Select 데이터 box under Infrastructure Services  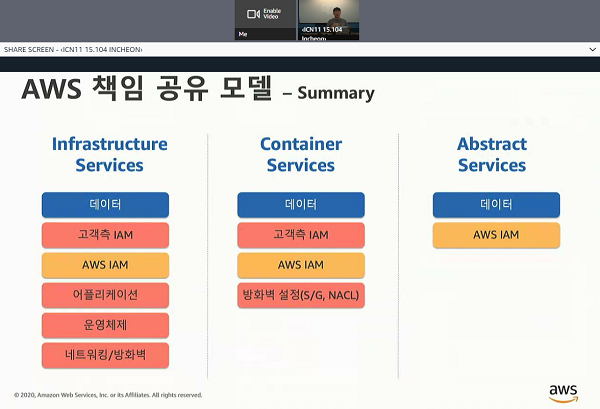[x=105, y=205]
